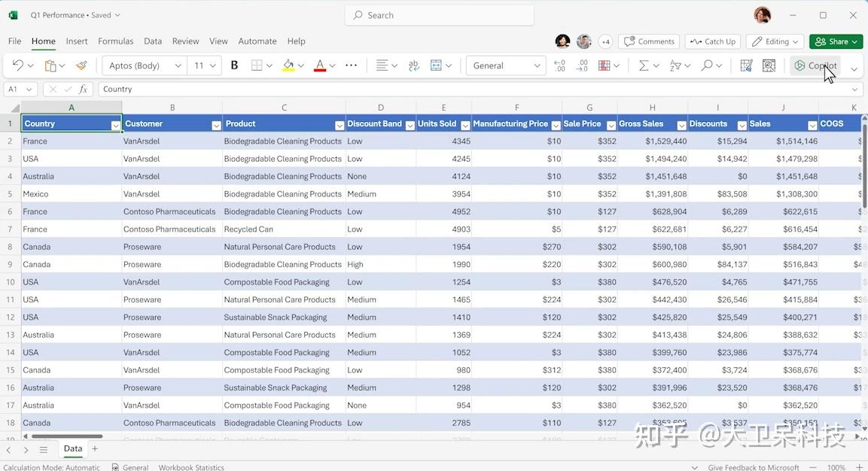Open the Comments pane
This screenshot has height=471, width=868.
tap(650, 41)
